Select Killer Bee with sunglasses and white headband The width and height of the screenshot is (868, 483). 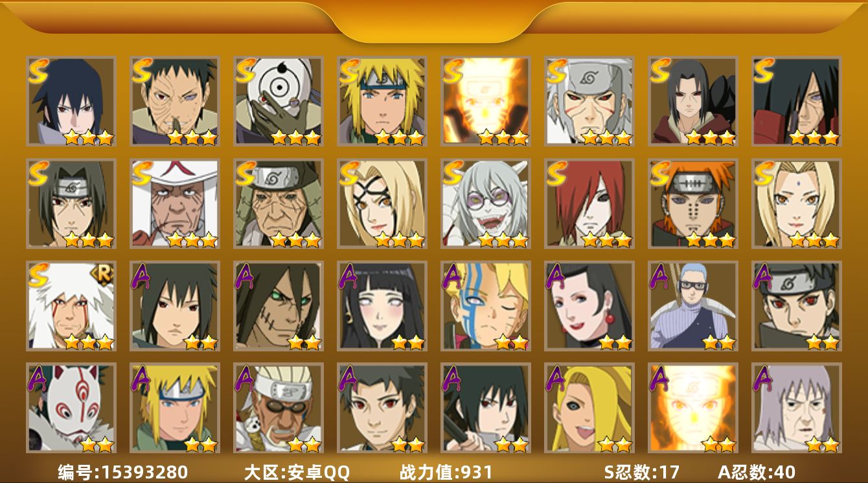tap(279, 408)
